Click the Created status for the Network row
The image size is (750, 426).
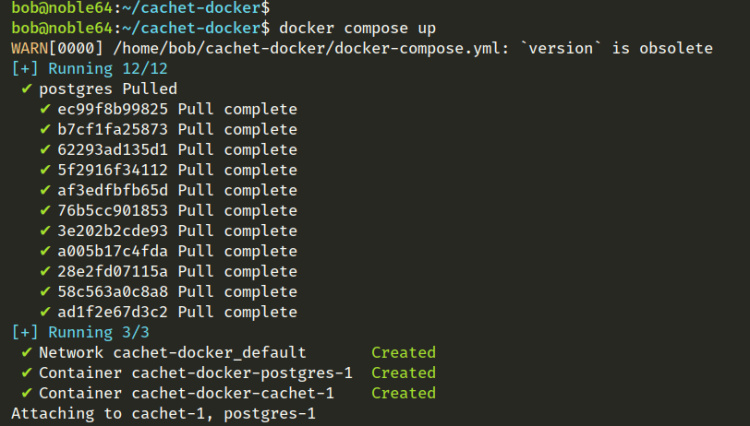point(403,352)
